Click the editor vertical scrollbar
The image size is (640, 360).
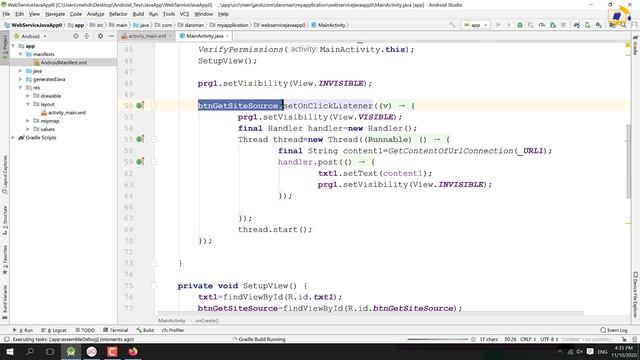628,161
